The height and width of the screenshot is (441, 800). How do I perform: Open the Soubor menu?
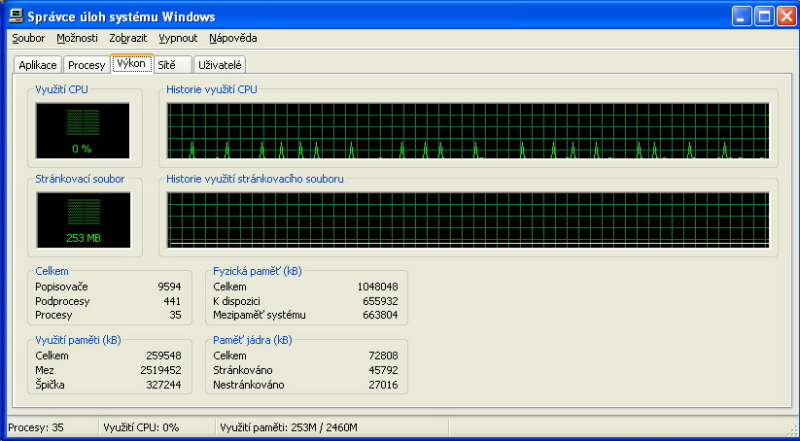pos(29,38)
